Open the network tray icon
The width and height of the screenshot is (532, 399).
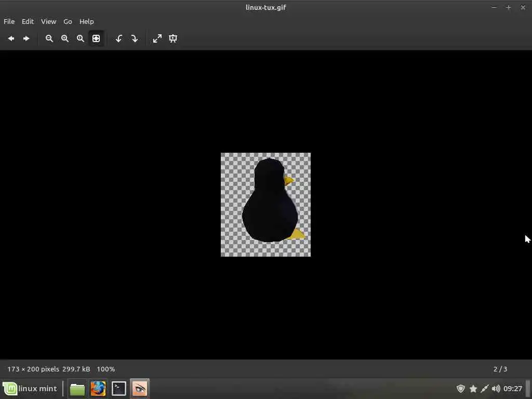[x=485, y=389]
